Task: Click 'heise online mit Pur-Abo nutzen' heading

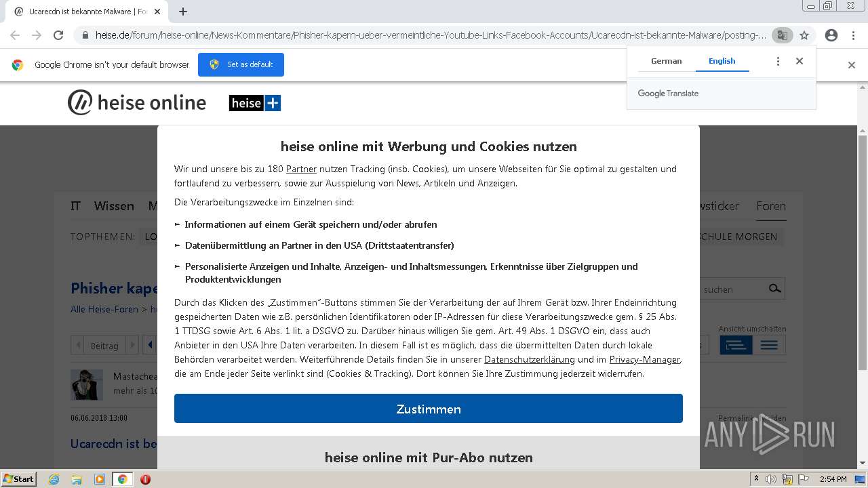Action: [x=429, y=457]
